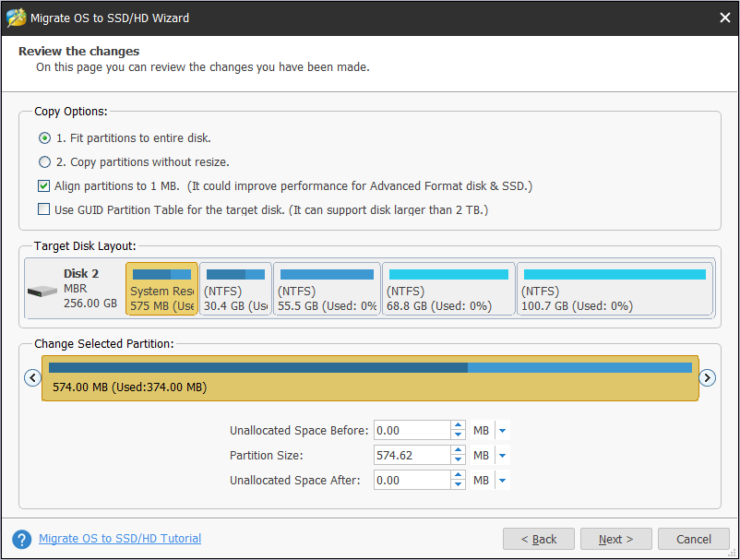Increase Unallocated Space After with up arrow
Viewport: 740px width, 560px height.
458,475
